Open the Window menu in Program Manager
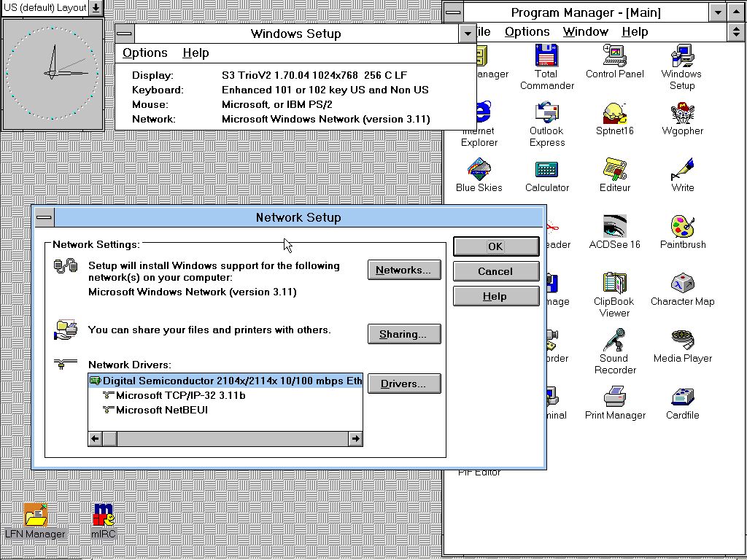This screenshot has width=747, height=560. (585, 31)
